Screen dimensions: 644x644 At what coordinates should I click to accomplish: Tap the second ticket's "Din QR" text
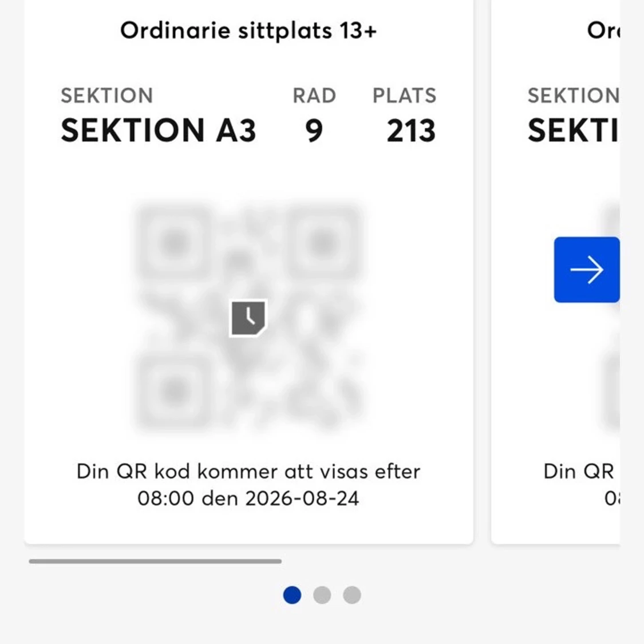pos(579,471)
